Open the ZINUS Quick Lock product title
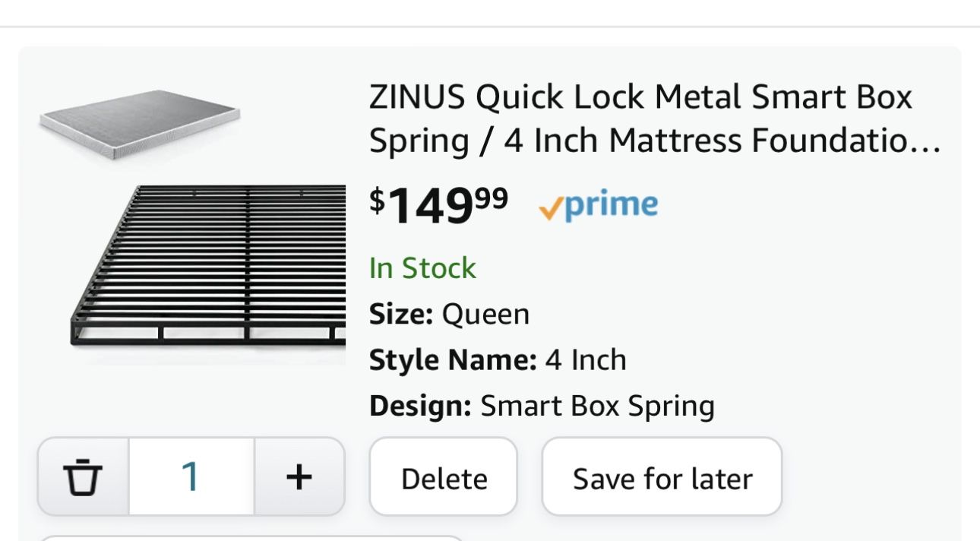Viewport: 980px width, 541px height. click(x=640, y=119)
